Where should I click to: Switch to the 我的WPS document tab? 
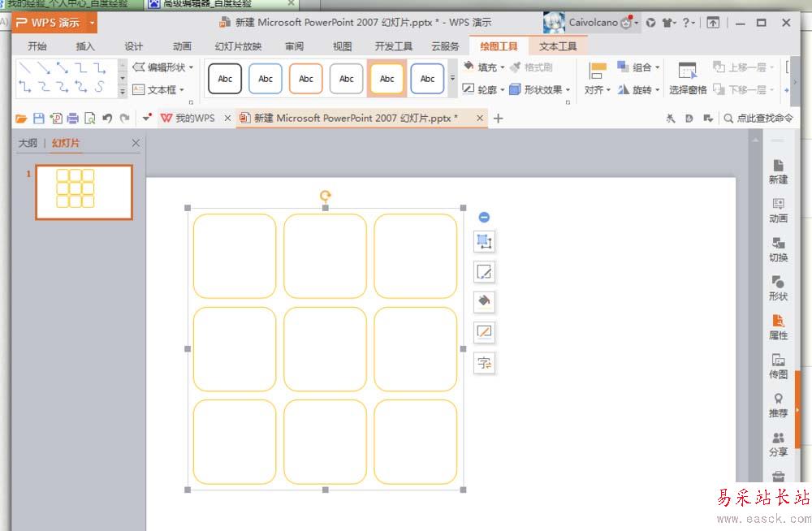[x=188, y=118]
